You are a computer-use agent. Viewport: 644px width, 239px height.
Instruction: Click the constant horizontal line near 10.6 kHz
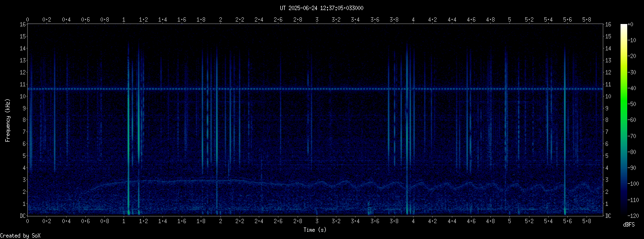[315, 89]
